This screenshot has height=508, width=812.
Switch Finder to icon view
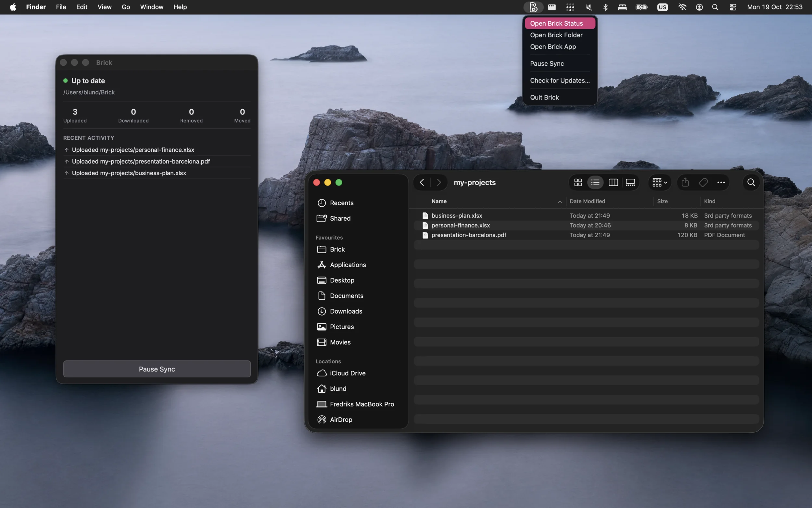pyautogui.click(x=578, y=182)
